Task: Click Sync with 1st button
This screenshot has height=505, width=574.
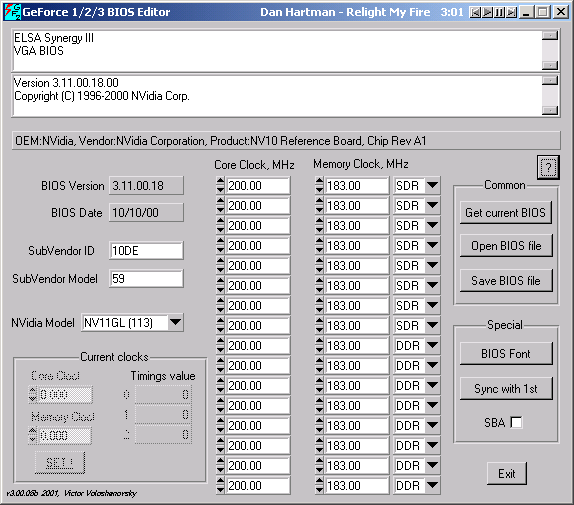Action: click(x=506, y=389)
